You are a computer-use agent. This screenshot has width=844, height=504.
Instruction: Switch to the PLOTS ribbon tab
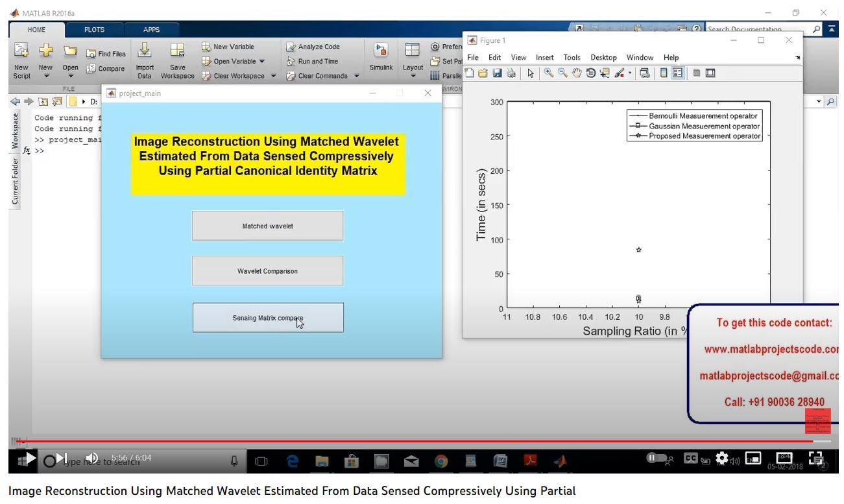94,30
